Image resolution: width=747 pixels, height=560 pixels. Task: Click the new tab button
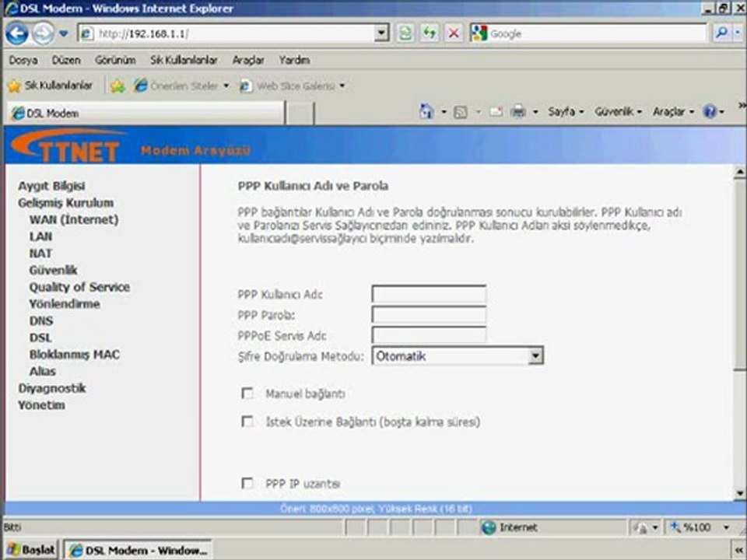pos(300,114)
